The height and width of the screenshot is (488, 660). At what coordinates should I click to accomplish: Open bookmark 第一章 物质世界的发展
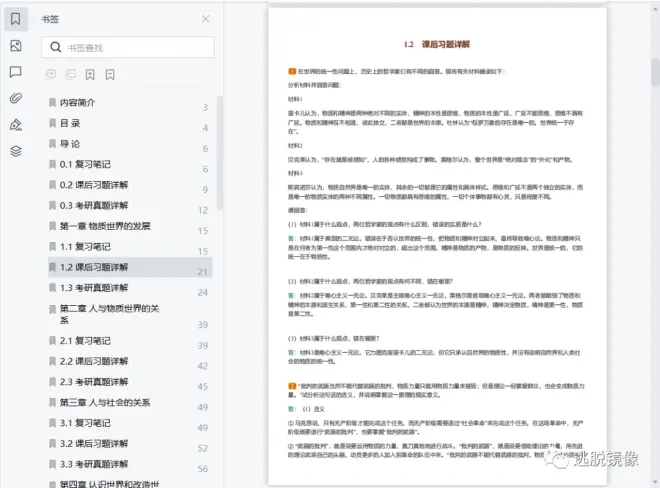105,226
